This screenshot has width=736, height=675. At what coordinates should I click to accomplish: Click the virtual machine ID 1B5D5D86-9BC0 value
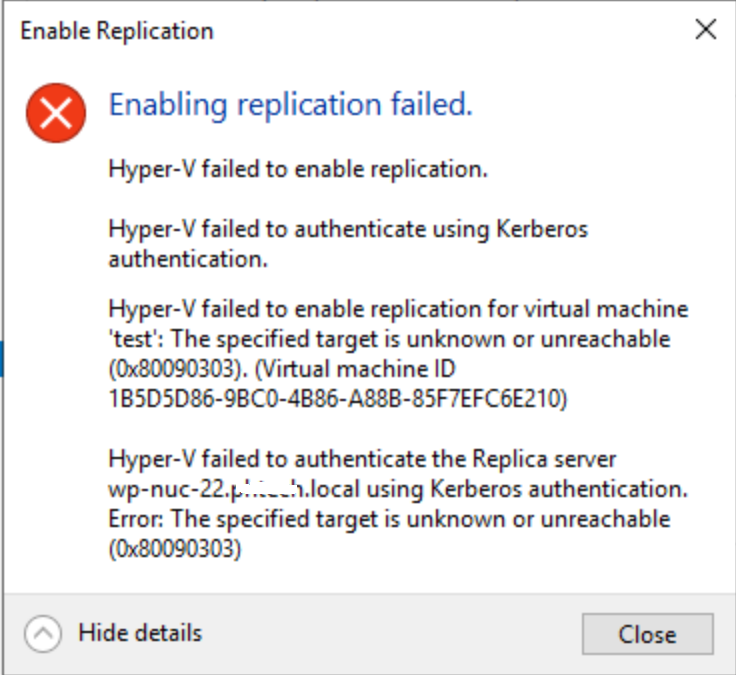337,399
